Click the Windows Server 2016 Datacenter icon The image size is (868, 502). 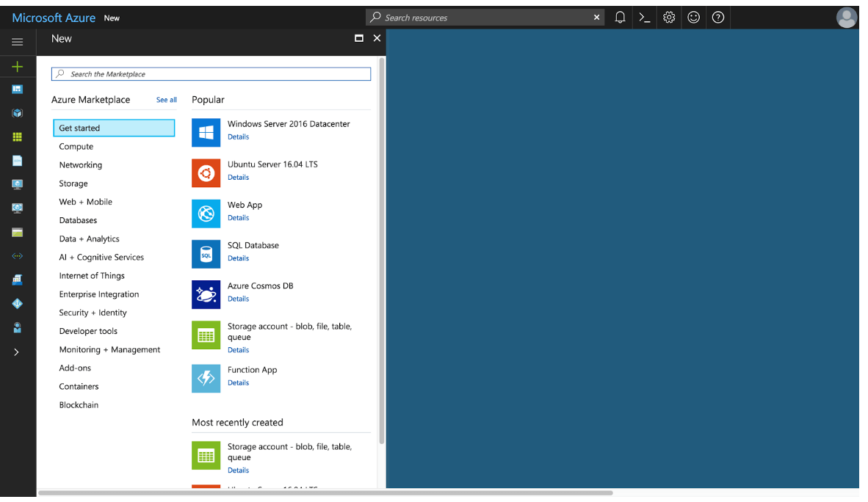(x=206, y=132)
